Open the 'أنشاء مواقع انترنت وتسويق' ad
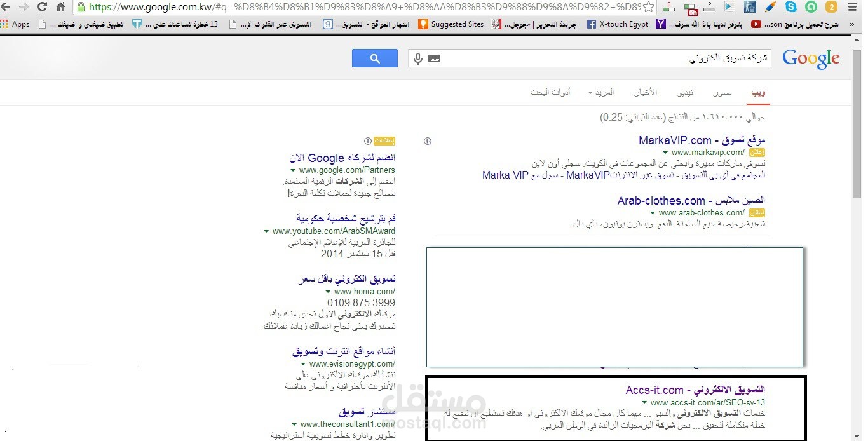This screenshot has height=441, width=868. coord(344,351)
